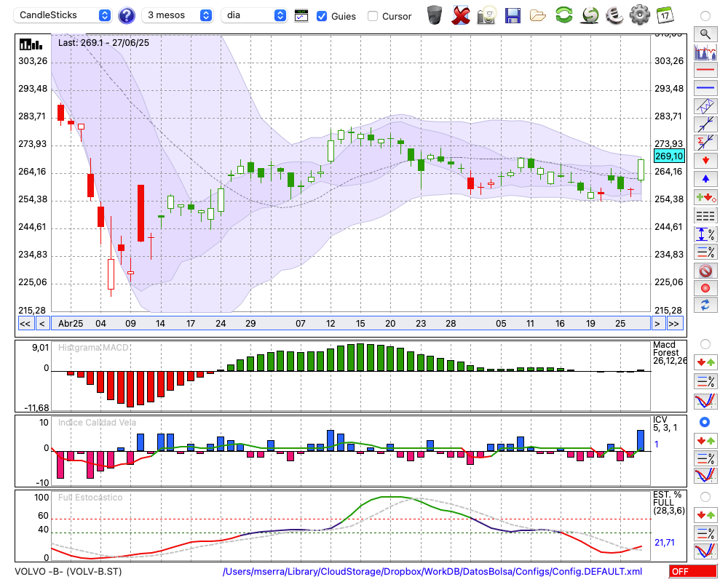Select the sigma regression line tool
The width and height of the screenshot is (728, 582).
point(705,143)
